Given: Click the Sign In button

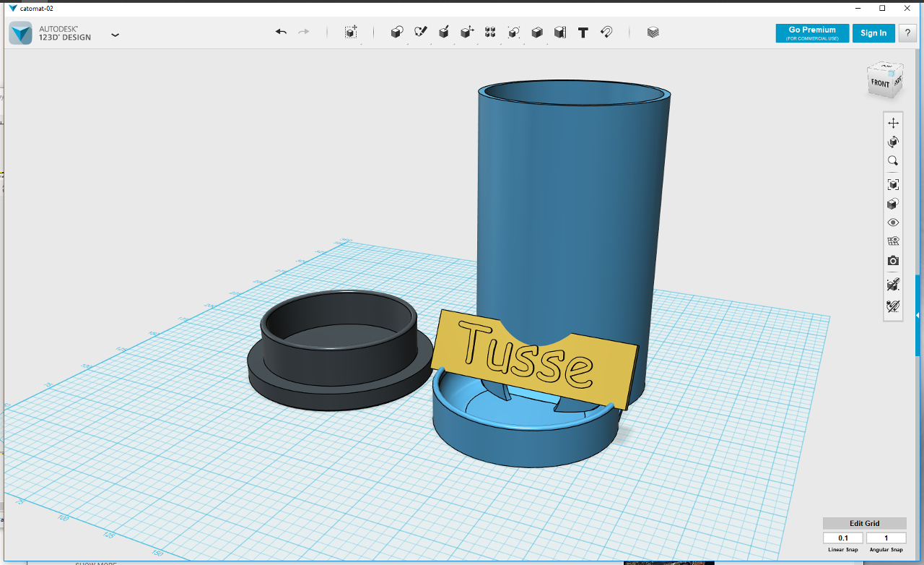Looking at the screenshot, I should pos(873,33).
